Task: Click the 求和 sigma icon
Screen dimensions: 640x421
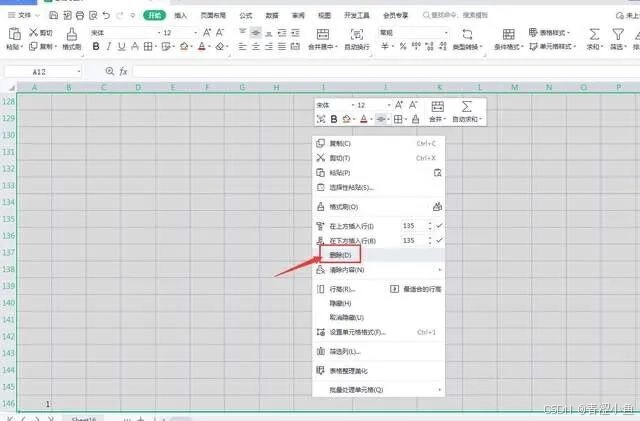Action: 594,34
